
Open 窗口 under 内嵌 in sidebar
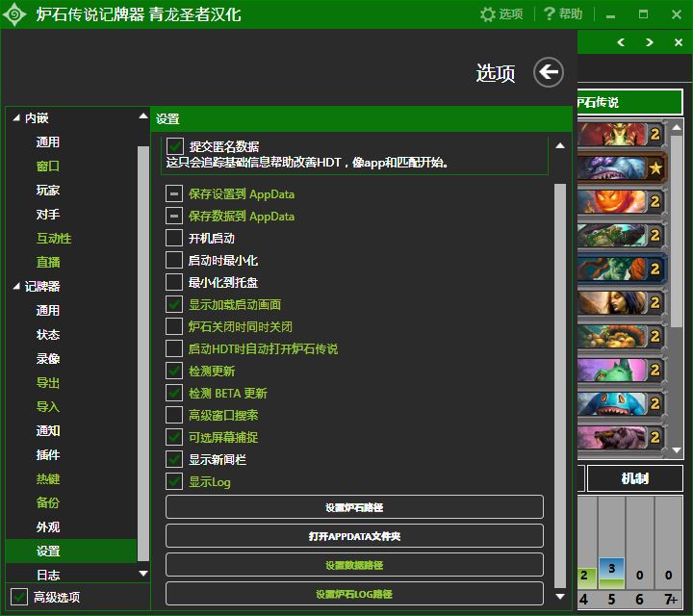(48, 167)
